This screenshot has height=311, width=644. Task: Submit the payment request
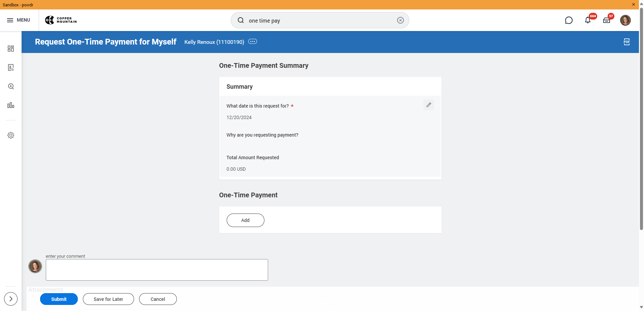click(59, 299)
